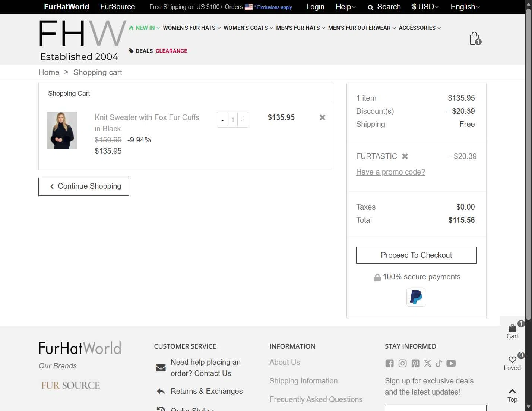The height and width of the screenshot is (411, 532).
Task: Expand WOMEN'S FUR HATS menu
Action: [x=192, y=28]
